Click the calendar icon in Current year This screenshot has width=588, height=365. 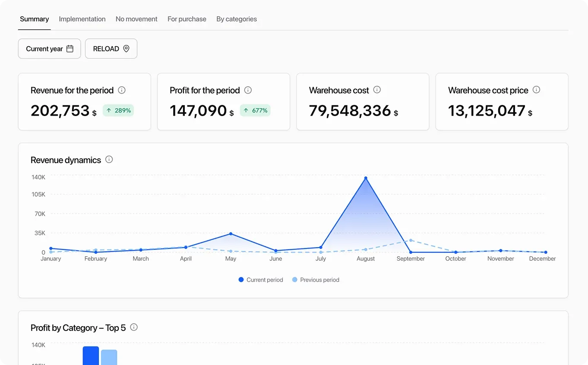coord(70,49)
